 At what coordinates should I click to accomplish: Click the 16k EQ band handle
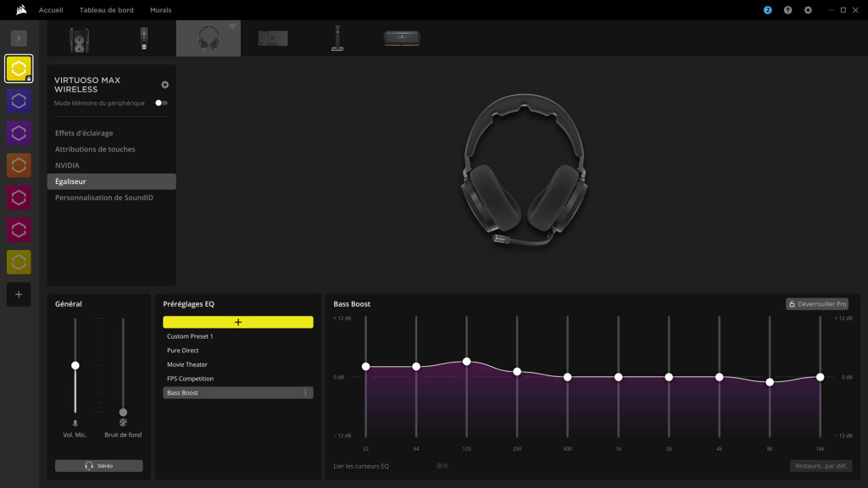820,377
